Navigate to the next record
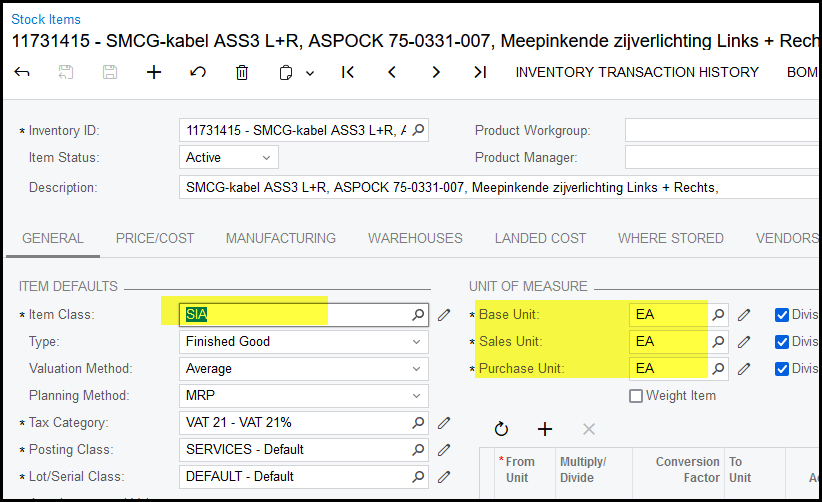Image resolution: width=822 pixels, height=502 pixels. [436, 72]
